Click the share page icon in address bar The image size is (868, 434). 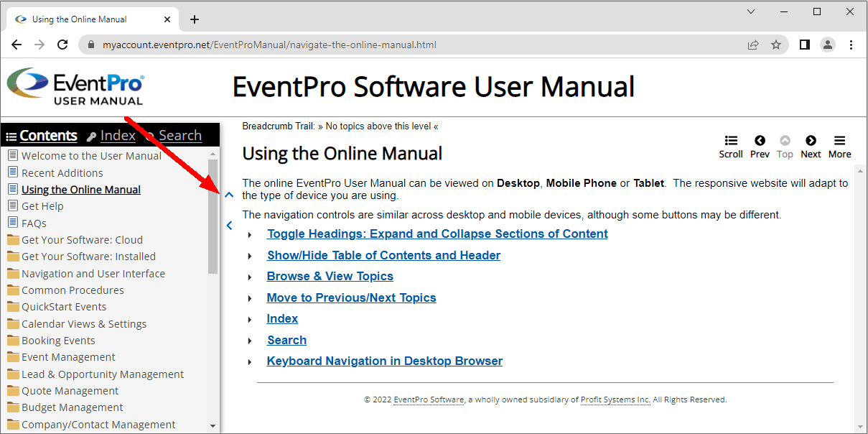(x=753, y=45)
